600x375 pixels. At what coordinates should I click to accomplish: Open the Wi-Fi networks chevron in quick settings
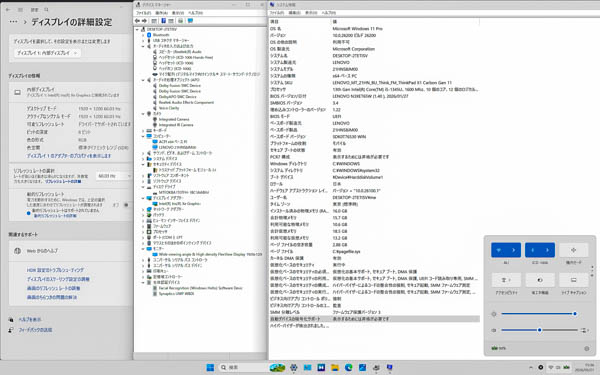[514, 250]
